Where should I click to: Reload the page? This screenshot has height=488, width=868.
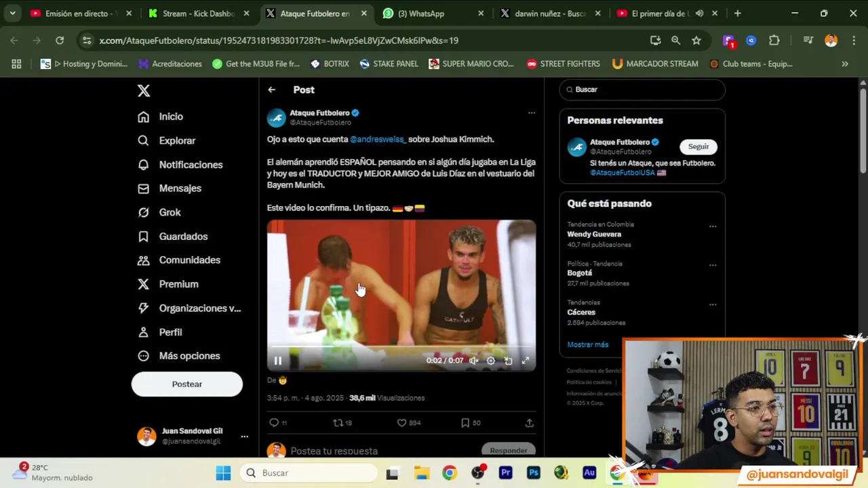click(x=60, y=41)
